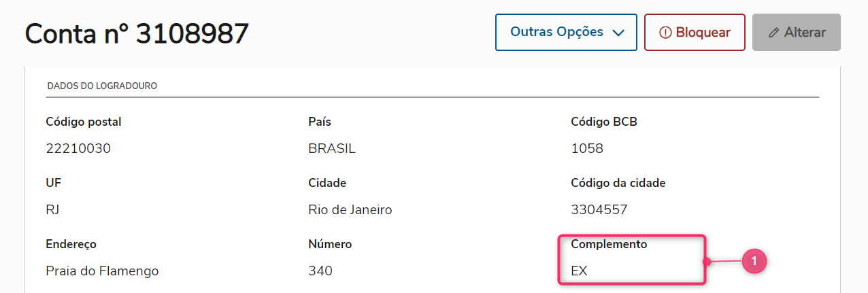The height and width of the screenshot is (293, 868).
Task: Click the Complemento field label
Action: [609, 244]
